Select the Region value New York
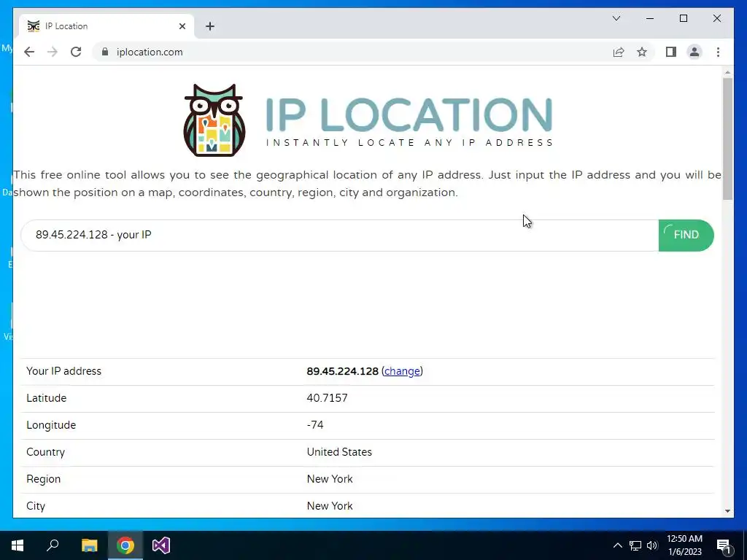Image resolution: width=747 pixels, height=560 pixels. coord(330,479)
